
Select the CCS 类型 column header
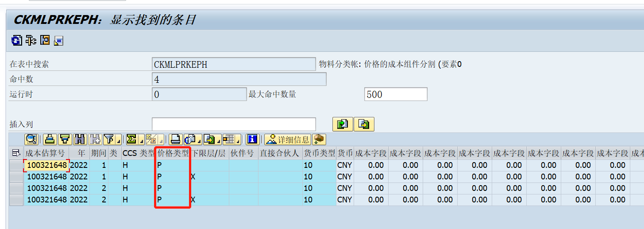139,153
